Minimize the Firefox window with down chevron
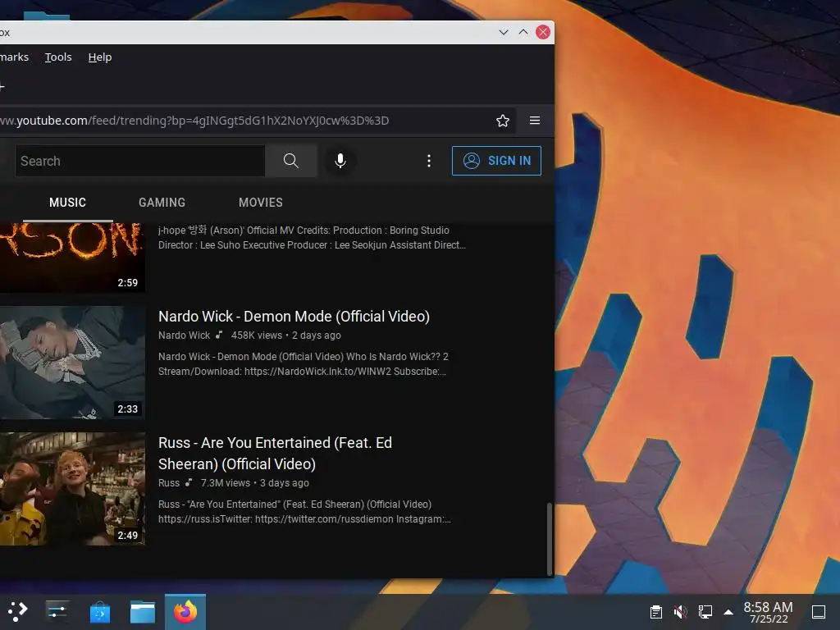 tap(504, 32)
